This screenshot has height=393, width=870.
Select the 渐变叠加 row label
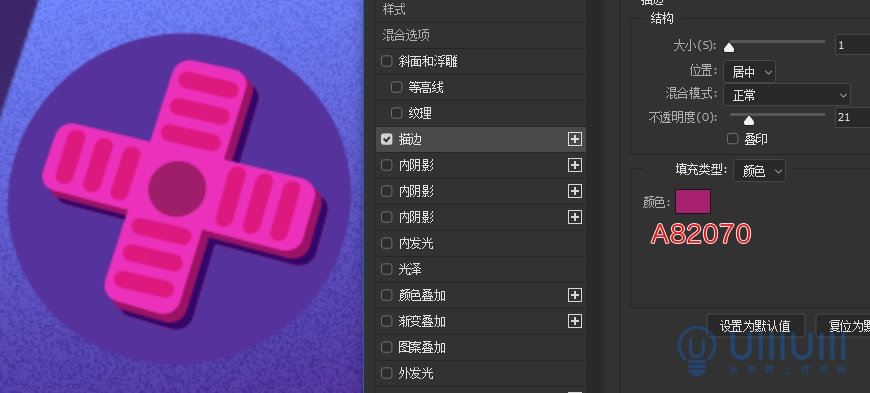point(422,321)
